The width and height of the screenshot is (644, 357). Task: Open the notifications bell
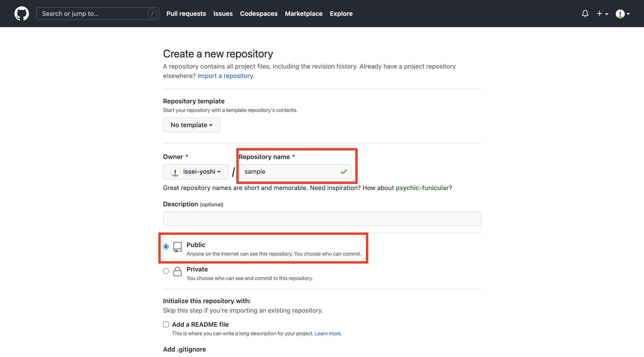point(585,14)
